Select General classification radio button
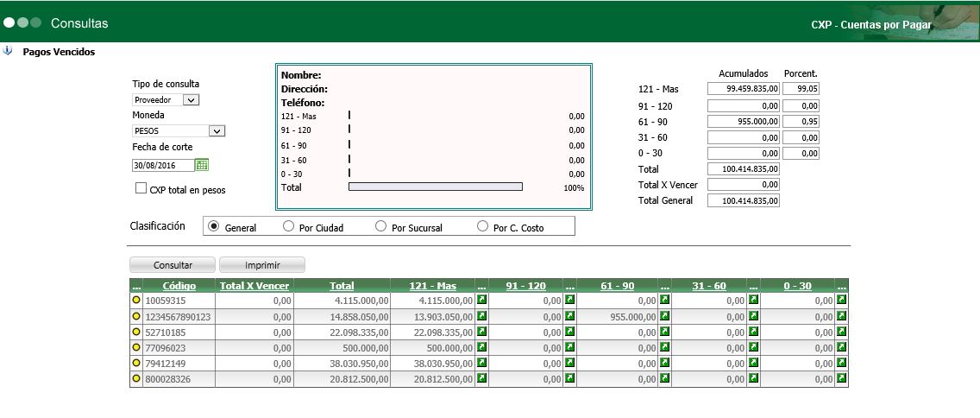 click(x=214, y=226)
